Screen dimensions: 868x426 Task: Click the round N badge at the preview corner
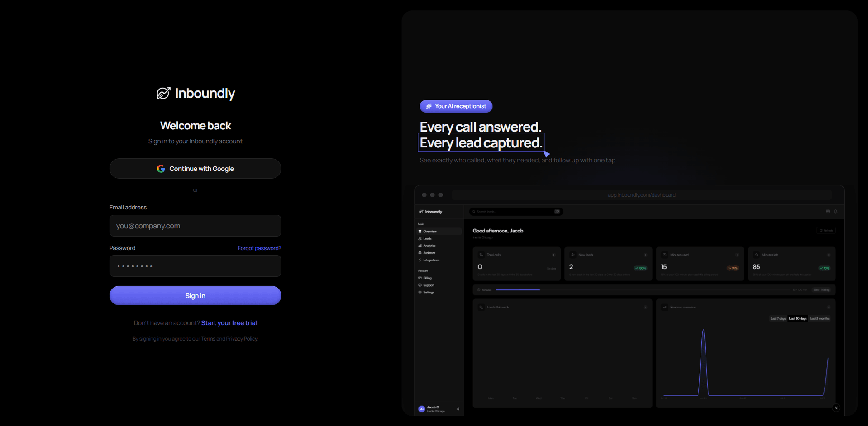click(836, 408)
